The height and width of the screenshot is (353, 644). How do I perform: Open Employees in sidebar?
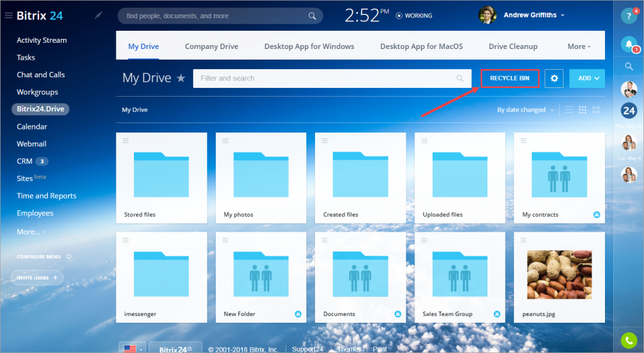(35, 213)
